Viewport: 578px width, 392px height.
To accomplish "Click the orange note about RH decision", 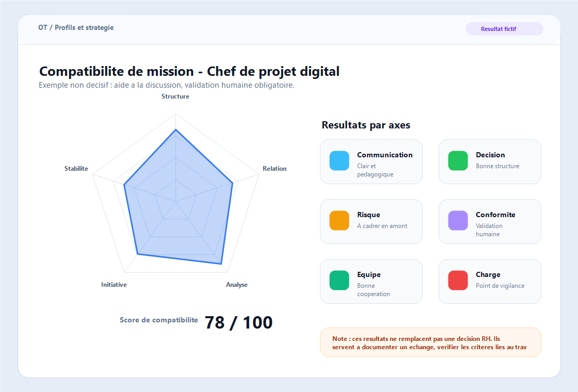I will pos(430,342).
